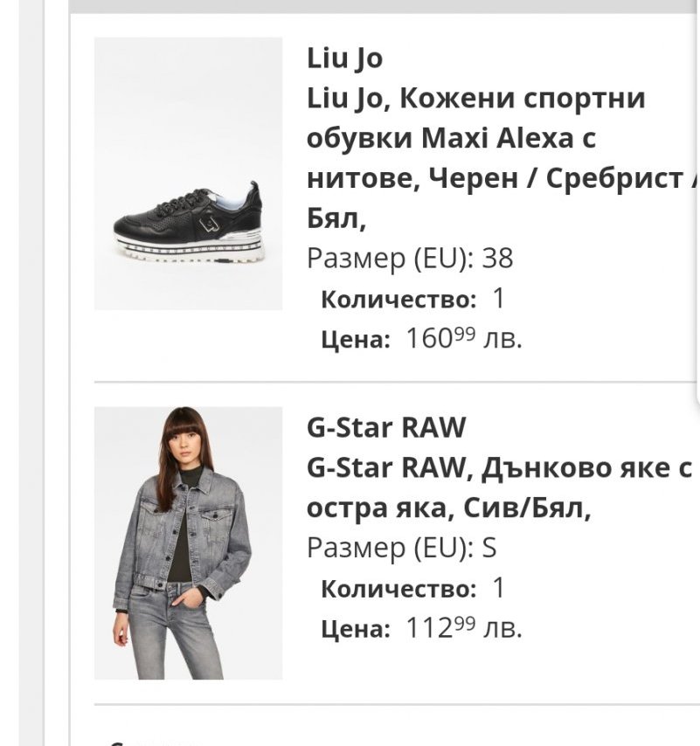Click the Цена label for the sneakers
Screen dimensions: 700x746
pyautogui.click(x=355, y=340)
